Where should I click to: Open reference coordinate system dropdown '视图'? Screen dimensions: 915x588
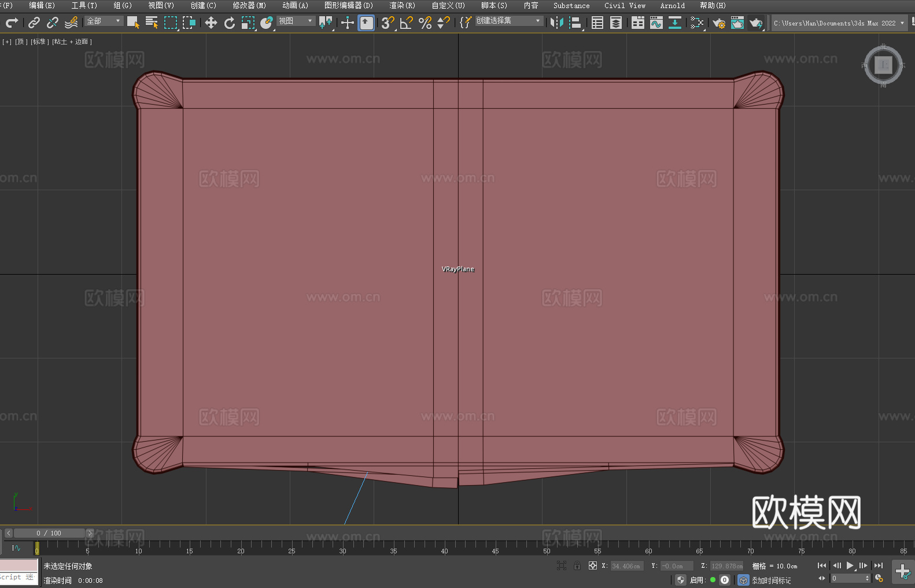pyautogui.click(x=296, y=21)
